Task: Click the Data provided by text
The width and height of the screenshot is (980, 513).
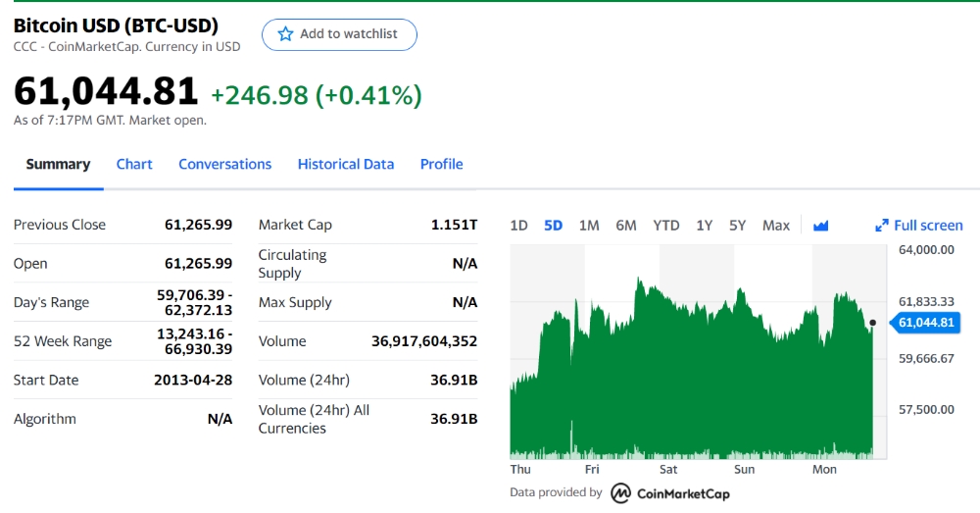Action: [556, 492]
